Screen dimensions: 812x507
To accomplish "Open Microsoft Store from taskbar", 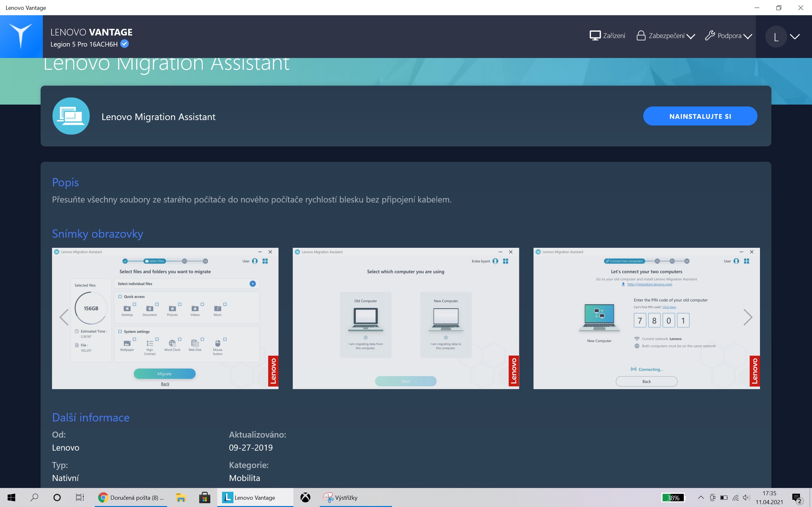I will (204, 497).
